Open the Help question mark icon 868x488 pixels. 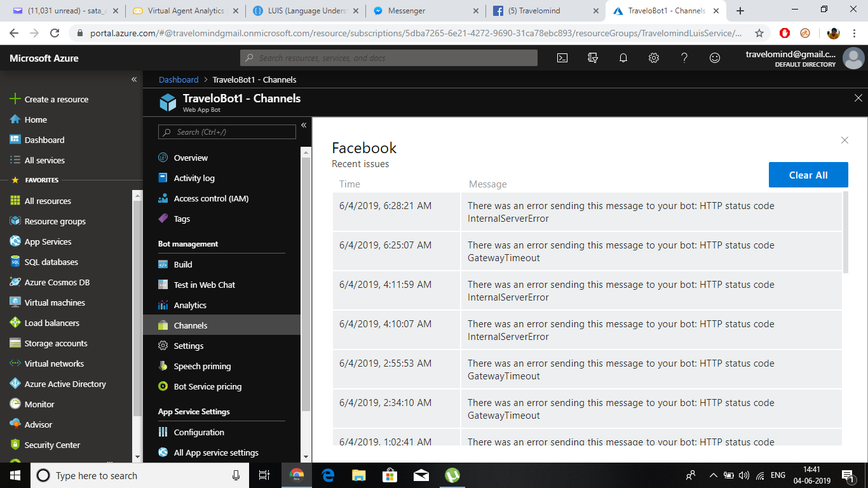click(x=684, y=58)
